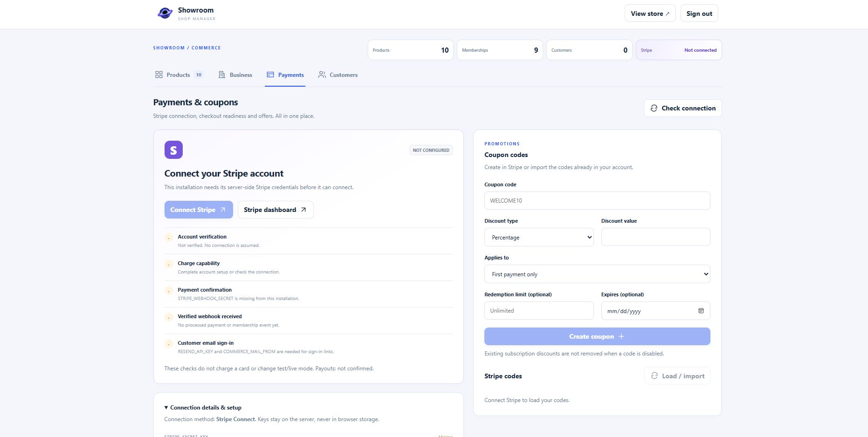Viewport: 868px width, 437px height.
Task: Click the View store button
Action: tap(650, 14)
